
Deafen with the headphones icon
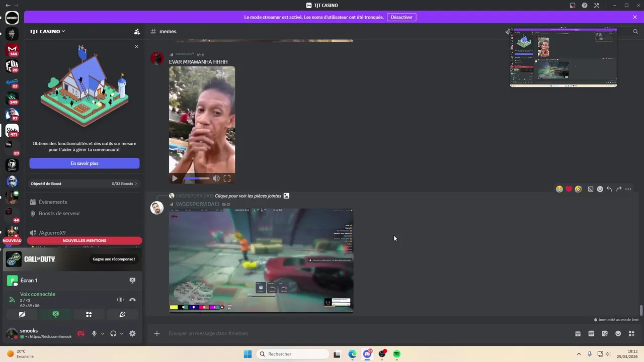[113, 333]
